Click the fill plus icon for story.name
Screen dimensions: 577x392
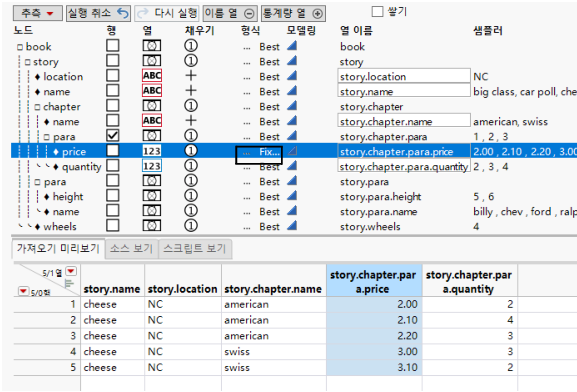[191, 91]
